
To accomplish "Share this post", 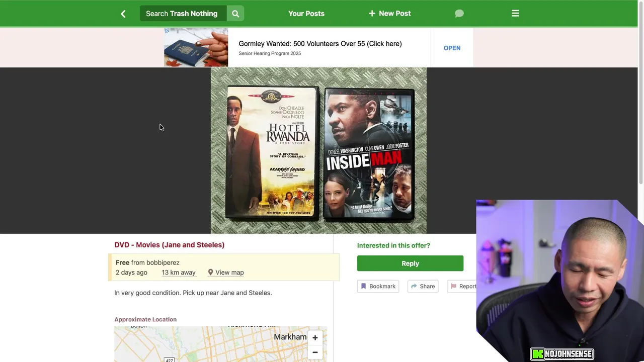I will click(423, 286).
